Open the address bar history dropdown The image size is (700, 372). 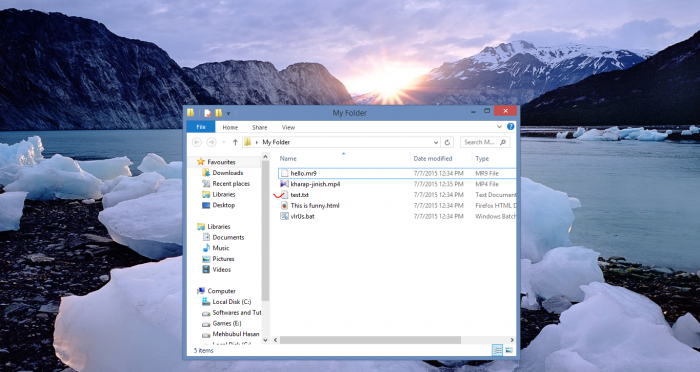(x=436, y=142)
